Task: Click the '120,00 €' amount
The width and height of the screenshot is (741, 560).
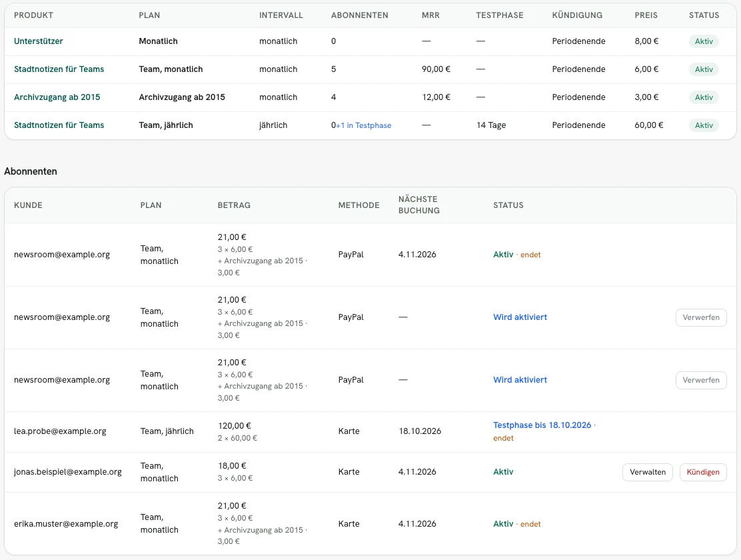Action: (235, 426)
